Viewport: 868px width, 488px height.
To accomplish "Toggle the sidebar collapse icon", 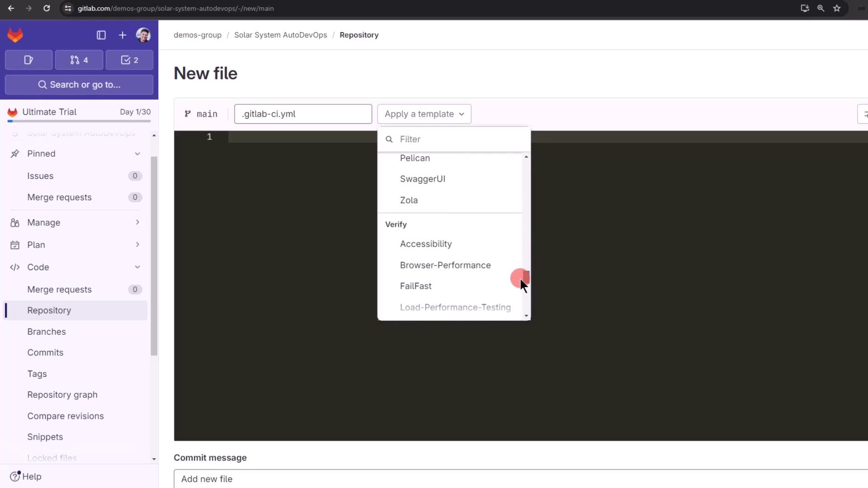I will pyautogui.click(x=101, y=35).
